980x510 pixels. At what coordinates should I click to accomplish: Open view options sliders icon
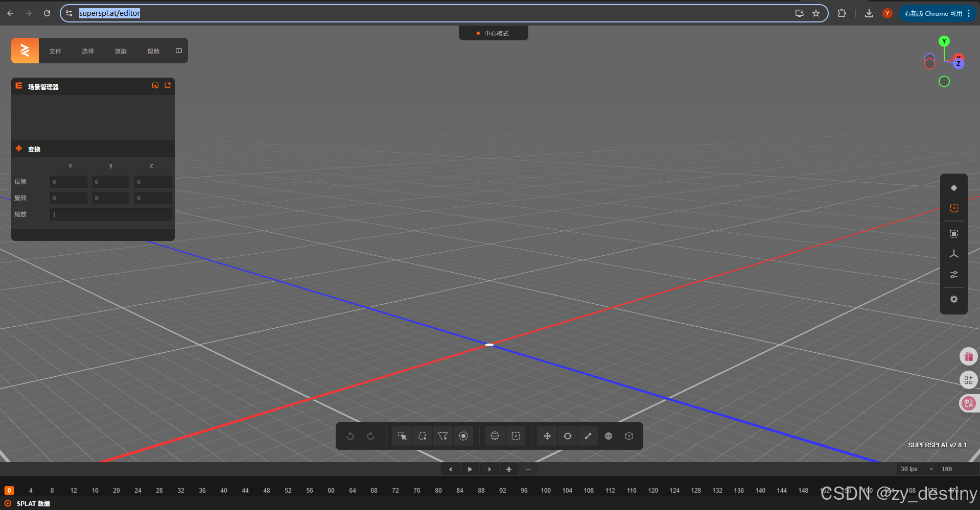954,275
